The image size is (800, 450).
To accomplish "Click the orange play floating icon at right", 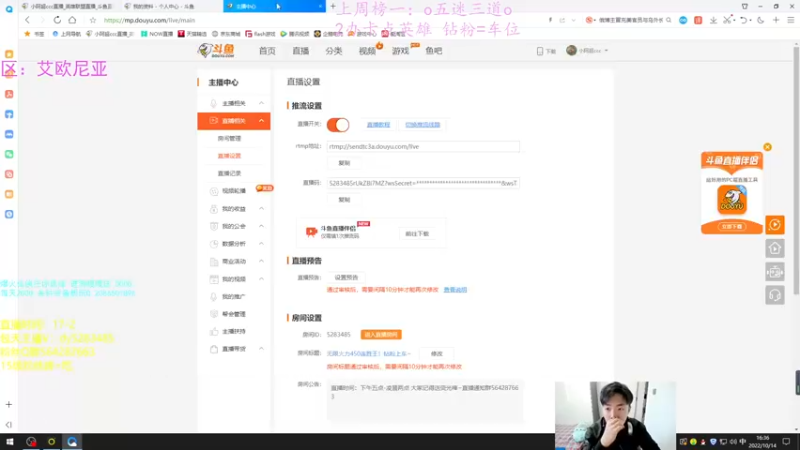I will pos(775,224).
